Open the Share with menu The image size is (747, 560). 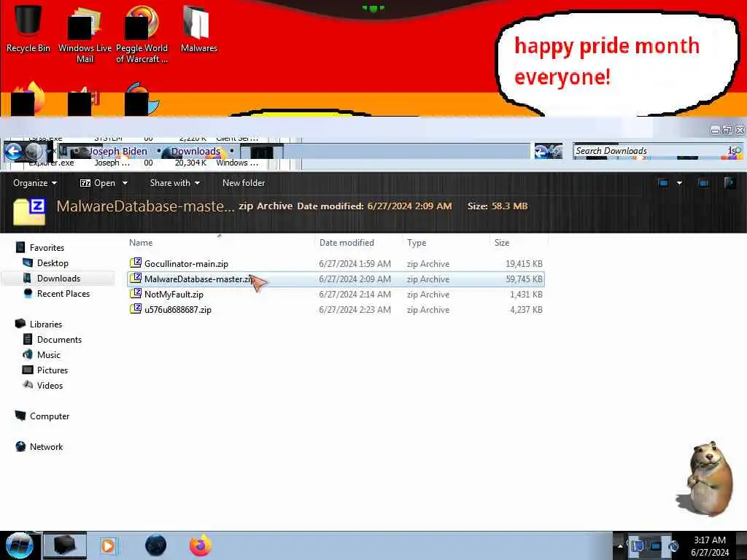[174, 183]
